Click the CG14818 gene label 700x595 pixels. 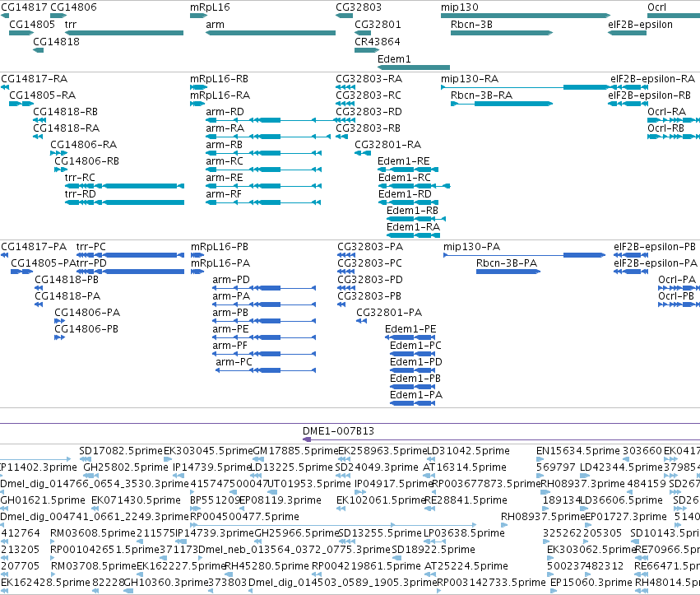[56, 41]
